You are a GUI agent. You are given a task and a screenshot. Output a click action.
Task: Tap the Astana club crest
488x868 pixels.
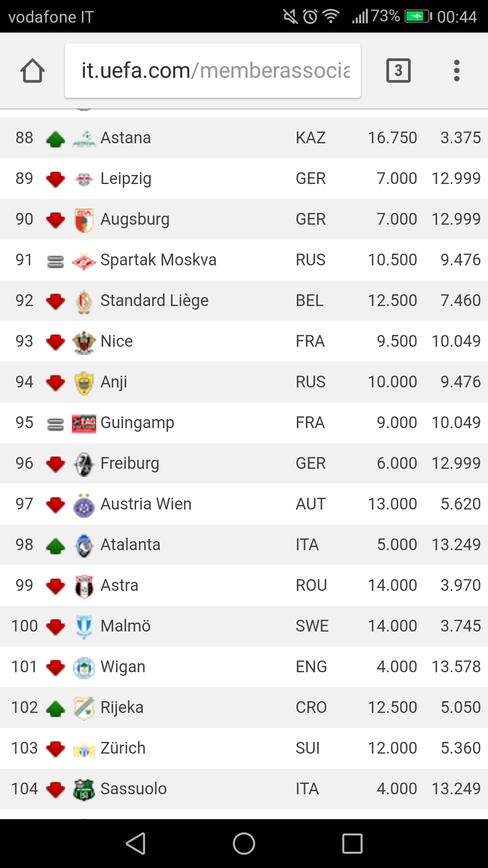(x=84, y=138)
